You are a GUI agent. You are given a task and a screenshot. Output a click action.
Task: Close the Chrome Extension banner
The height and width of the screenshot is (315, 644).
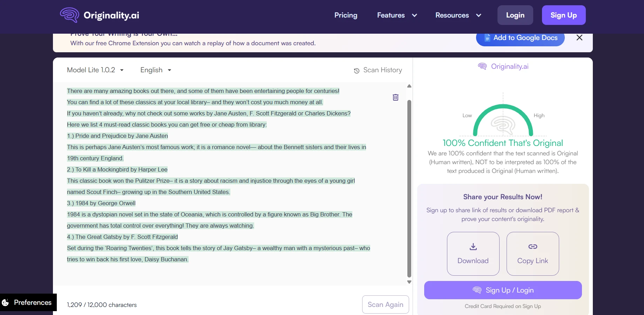[579, 38]
